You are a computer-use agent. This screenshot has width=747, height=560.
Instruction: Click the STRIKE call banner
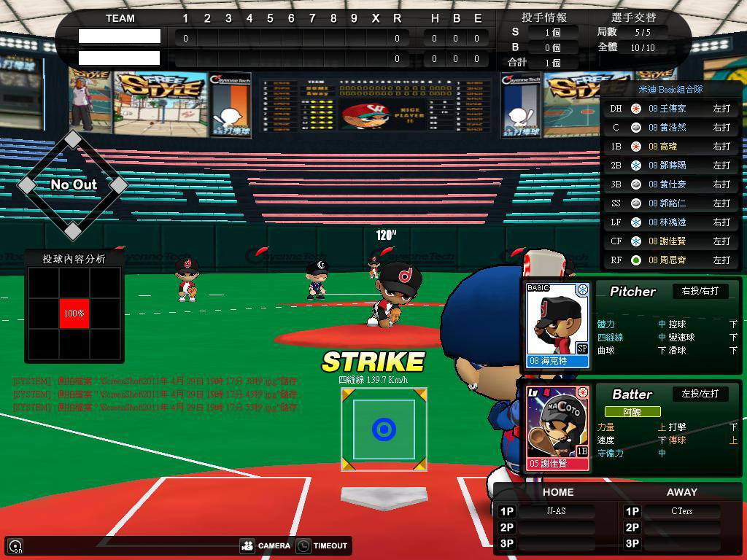pyautogui.click(x=373, y=362)
